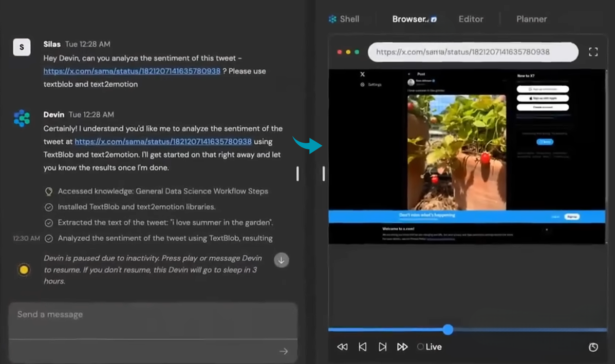The height and width of the screenshot is (364, 615).
Task: Open the history clock icon
Action: click(593, 347)
